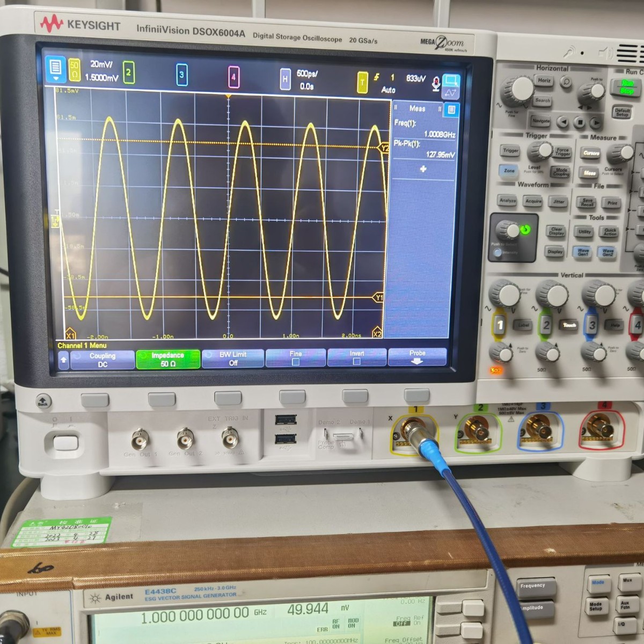Push the Label key in Vertical section
This screenshot has height=644, width=644.
coord(523,325)
